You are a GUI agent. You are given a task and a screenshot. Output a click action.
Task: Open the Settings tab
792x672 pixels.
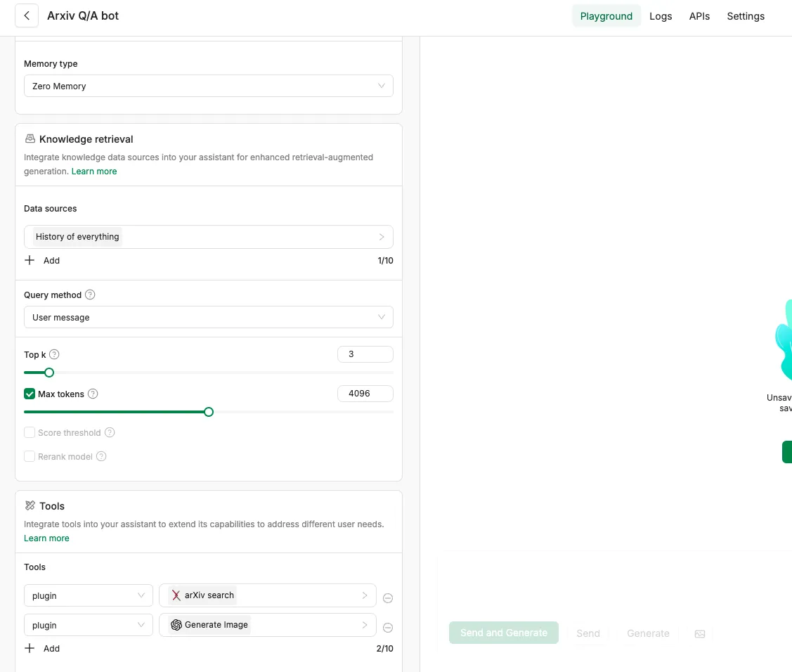(746, 16)
